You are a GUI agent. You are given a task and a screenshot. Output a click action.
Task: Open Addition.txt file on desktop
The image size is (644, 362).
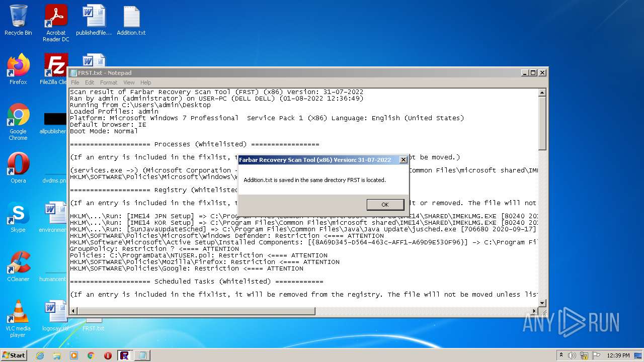click(131, 20)
